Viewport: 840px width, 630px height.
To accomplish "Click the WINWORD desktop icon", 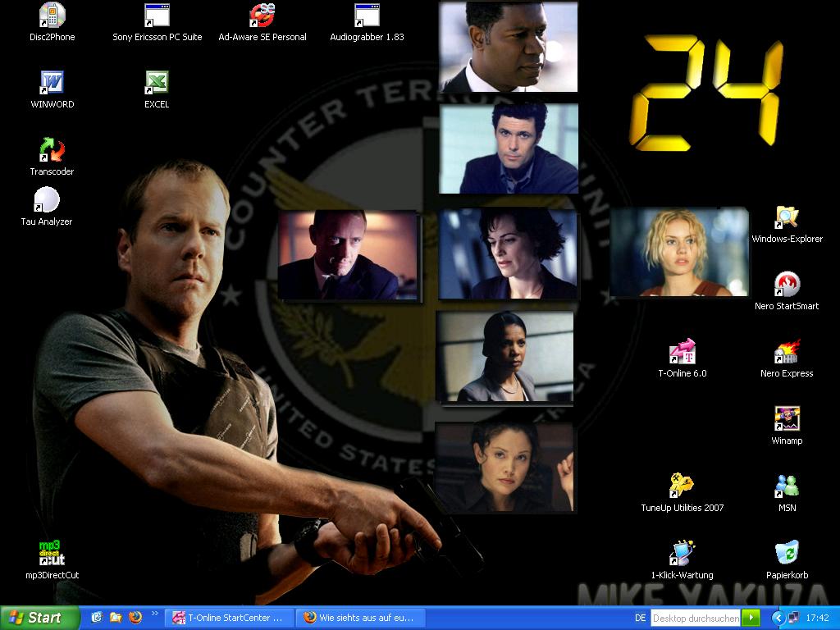I will (52, 83).
